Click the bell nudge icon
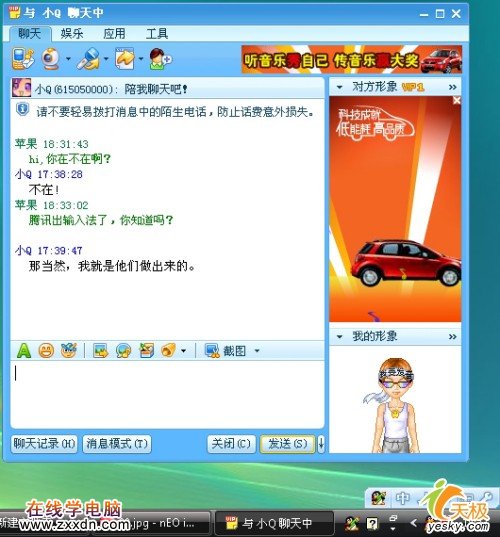Image resolution: width=500 pixels, height=537 pixels. pos(168,350)
